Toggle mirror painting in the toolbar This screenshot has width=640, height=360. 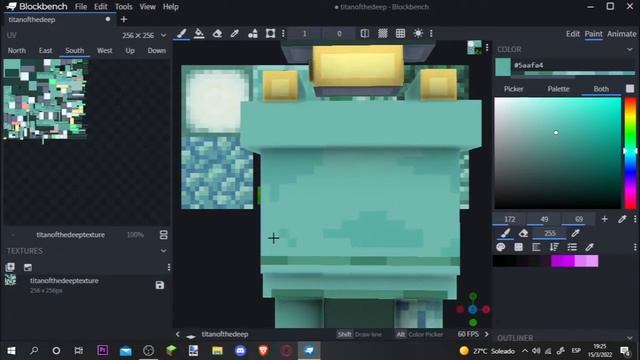tap(364, 33)
